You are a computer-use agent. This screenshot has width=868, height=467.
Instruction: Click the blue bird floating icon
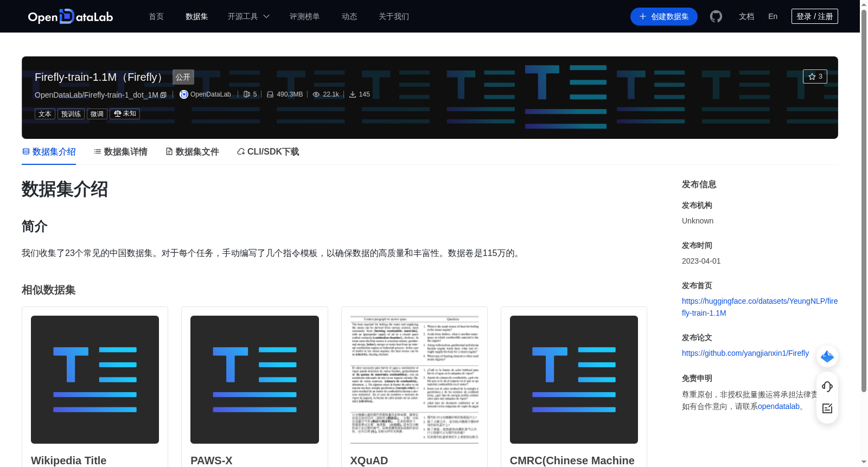pos(827,356)
